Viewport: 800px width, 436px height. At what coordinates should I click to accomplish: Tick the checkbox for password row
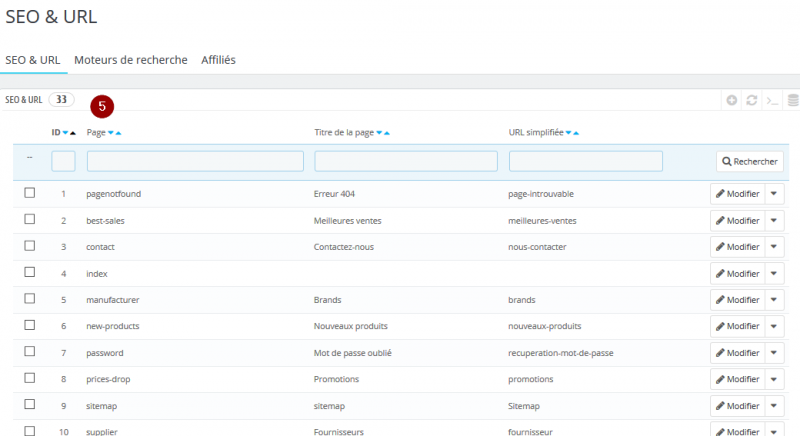(x=30, y=351)
